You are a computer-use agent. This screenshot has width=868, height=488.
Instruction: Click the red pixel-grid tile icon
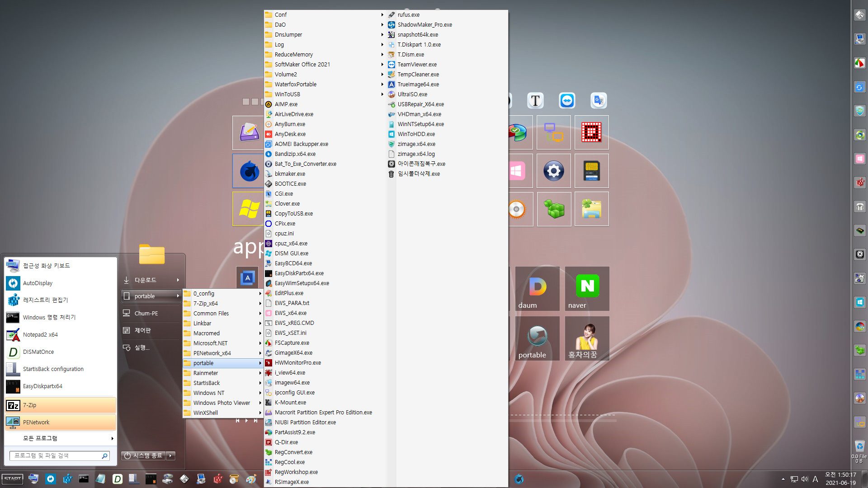(x=592, y=132)
